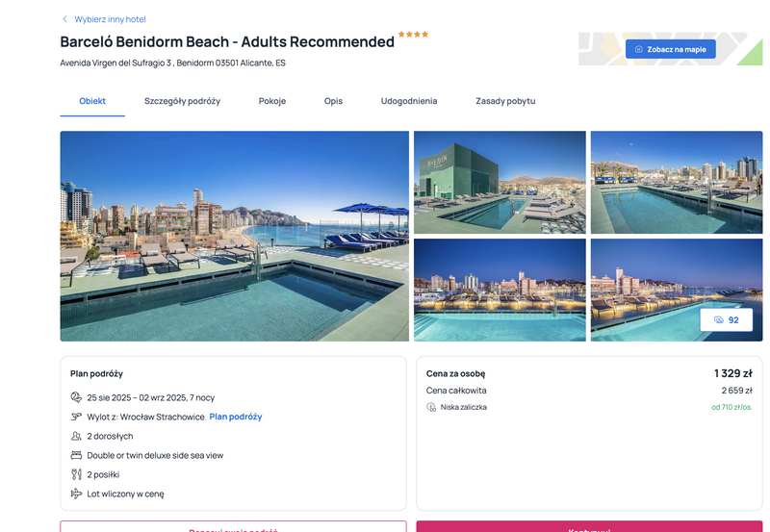Click the Niska zaliczka coin icon

pyautogui.click(x=431, y=407)
